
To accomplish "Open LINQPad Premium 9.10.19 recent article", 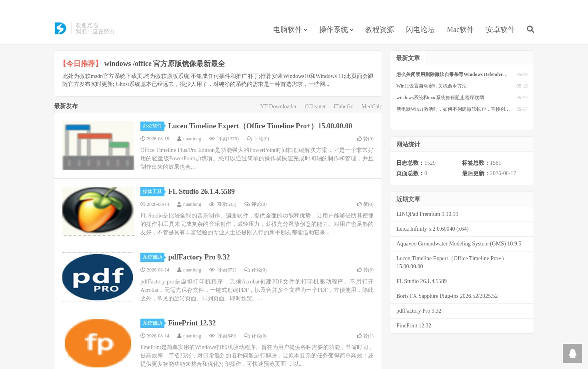I will click(x=427, y=214).
